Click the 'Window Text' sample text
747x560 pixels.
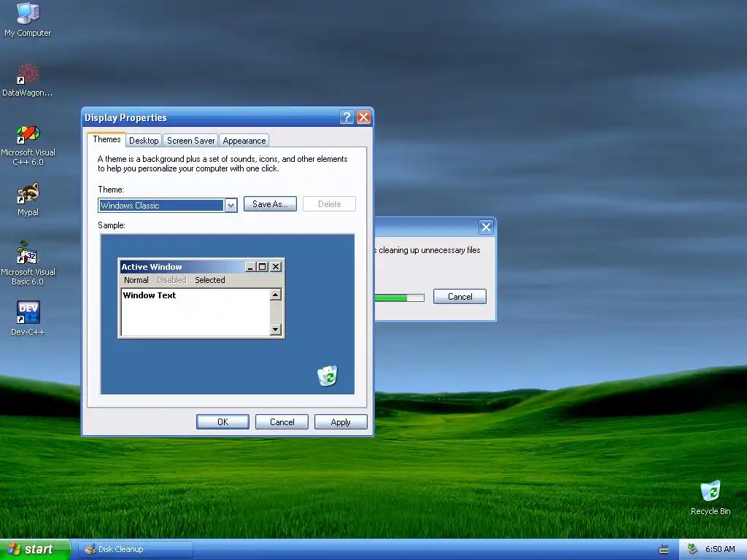point(150,295)
